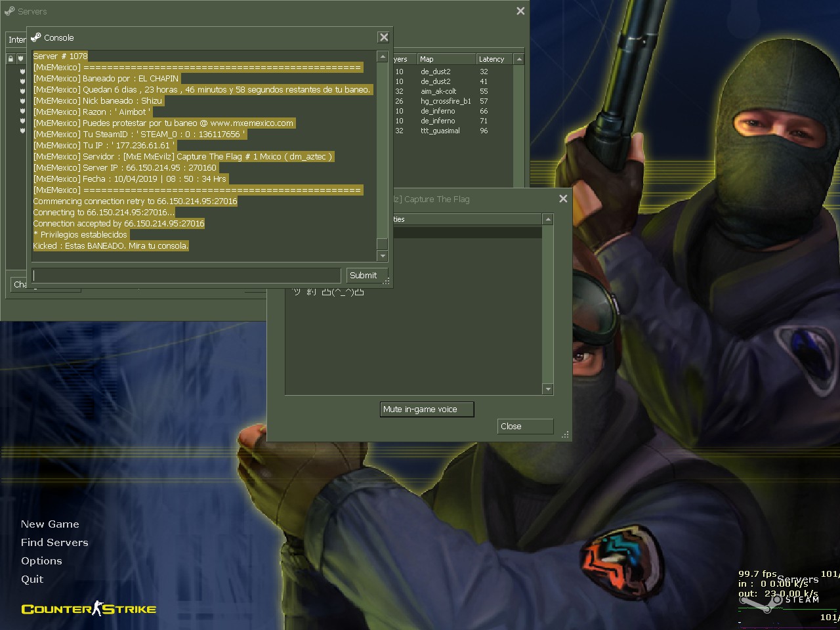Sort the server list by Latency column
The image size is (840, 630).
[494, 59]
